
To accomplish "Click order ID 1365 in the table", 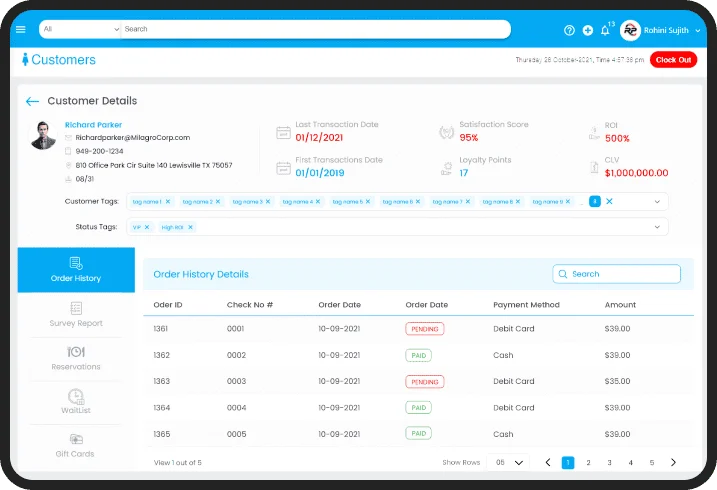I will tap(161, 434).
